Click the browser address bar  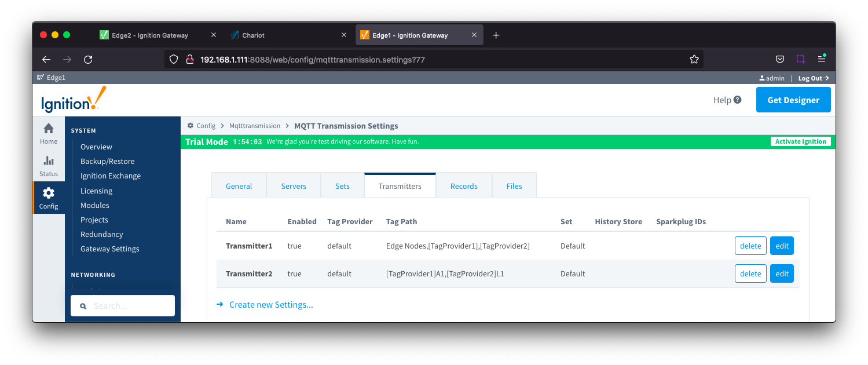tap(434, 59)
